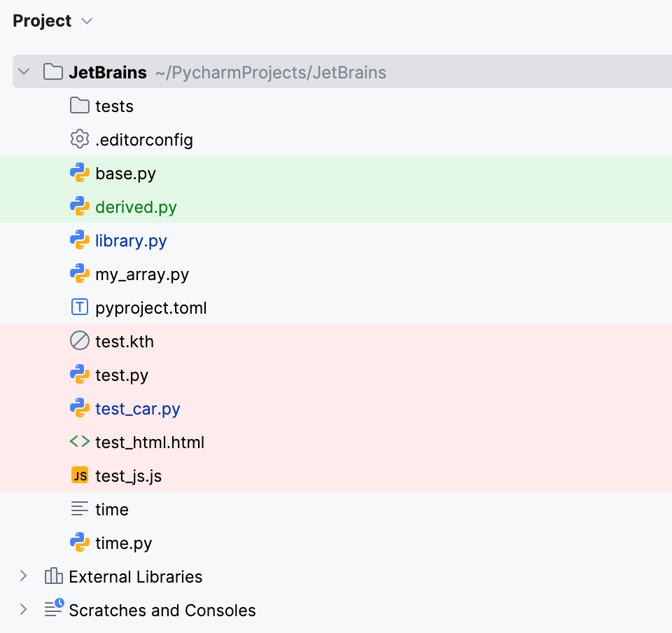Screen dimensions: 672x633
Task: Click the Python icon next to base.py
Action: click(x=80, y=173)
